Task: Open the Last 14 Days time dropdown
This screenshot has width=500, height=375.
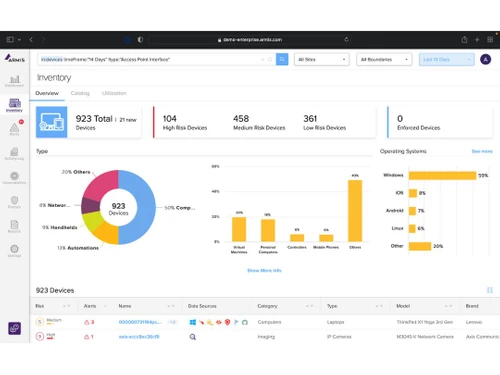Action: click(446, 59)
